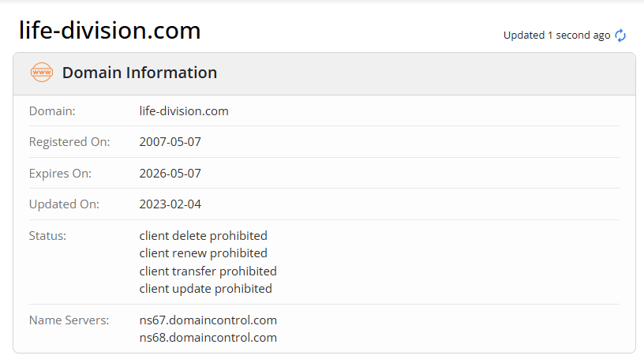Image resolution: width=644 pixels, height=363 pixels.
Task: Click the life-division.com page title
Action: 110,31
